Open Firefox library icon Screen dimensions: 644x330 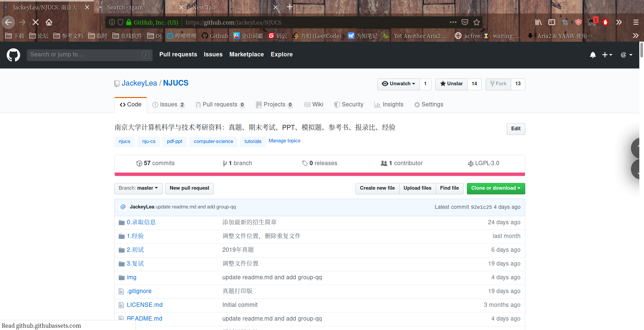538,22
